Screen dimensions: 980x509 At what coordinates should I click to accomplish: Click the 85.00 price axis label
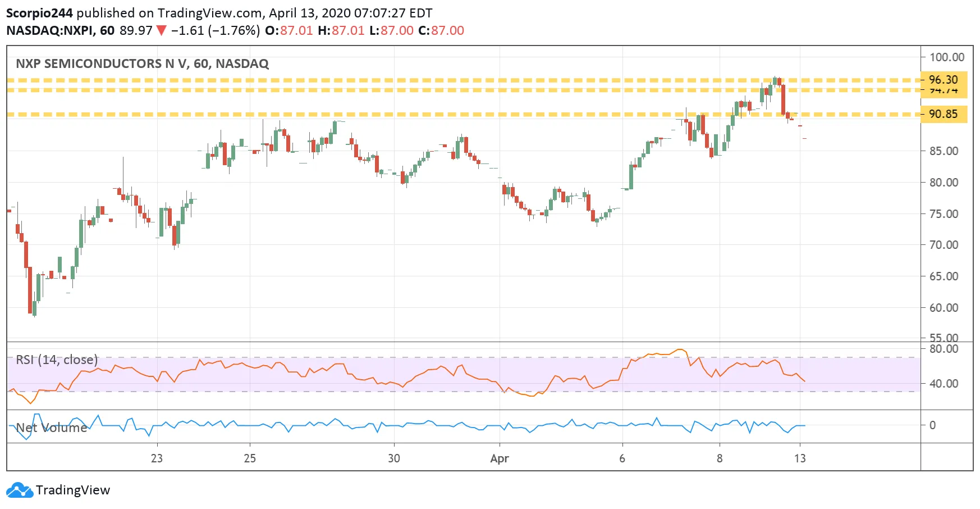click(x=944, y=151)
